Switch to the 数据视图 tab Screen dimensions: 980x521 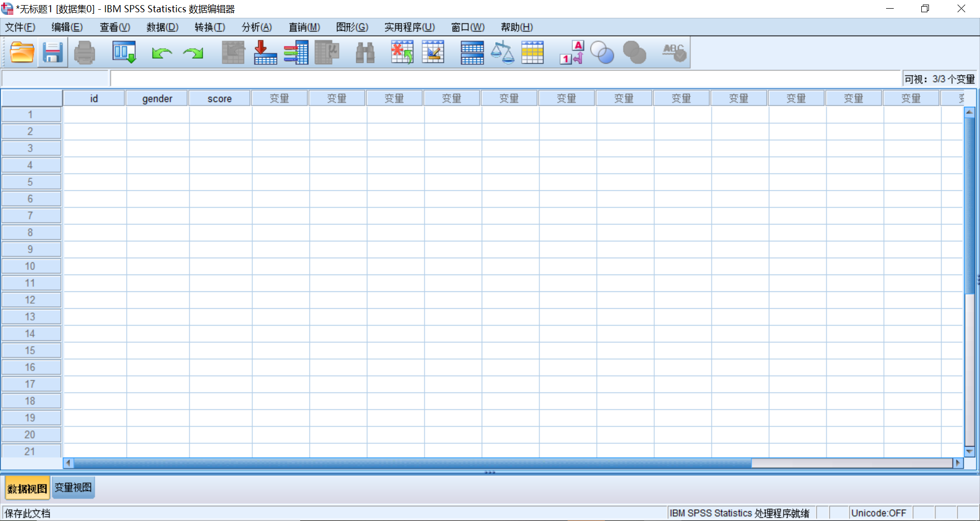pyautogui.click(x=27, y=488)
